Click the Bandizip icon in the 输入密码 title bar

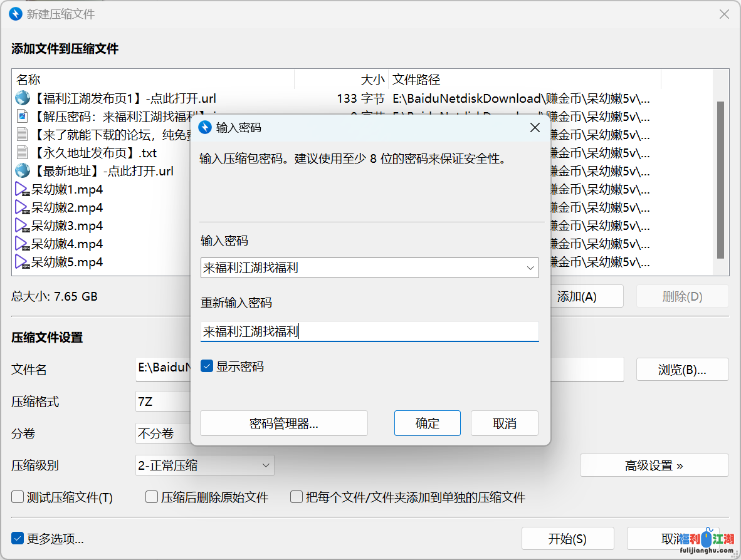[205, 127]
